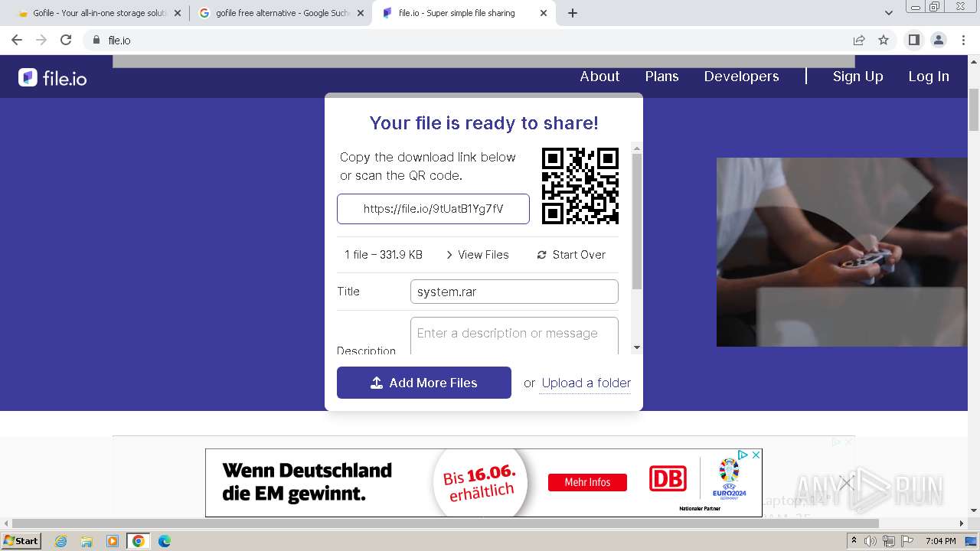The image size is (980, 551).
Task: Copy the file.io download link field
Action: pyautogui.click(x=433, y=209)
